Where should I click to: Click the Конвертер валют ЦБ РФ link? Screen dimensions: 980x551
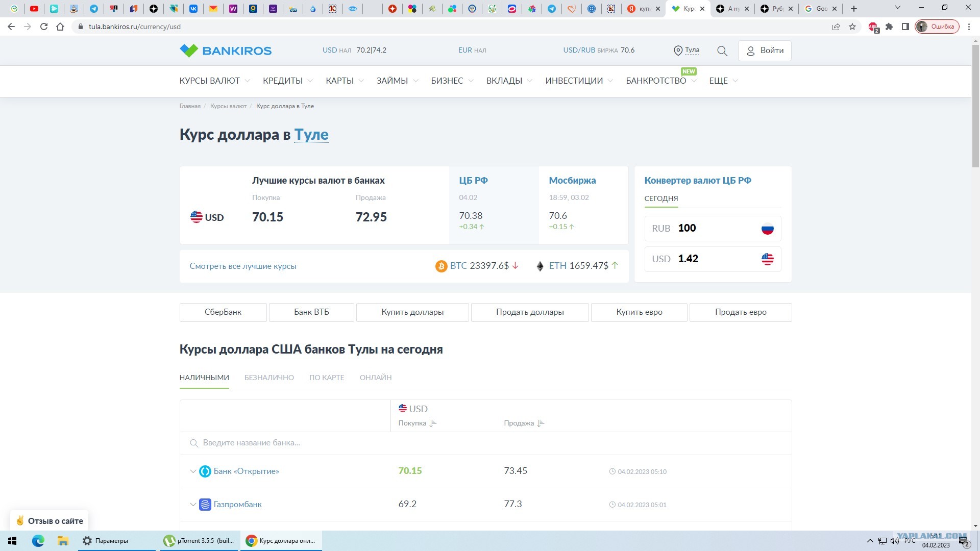click(698, 181)
